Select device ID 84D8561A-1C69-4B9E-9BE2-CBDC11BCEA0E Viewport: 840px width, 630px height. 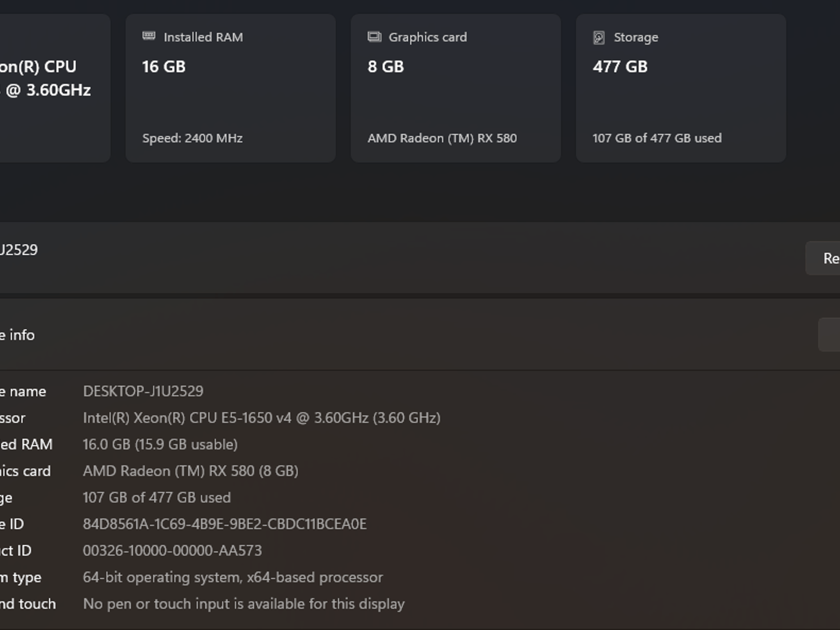click(x=225, y=524)
